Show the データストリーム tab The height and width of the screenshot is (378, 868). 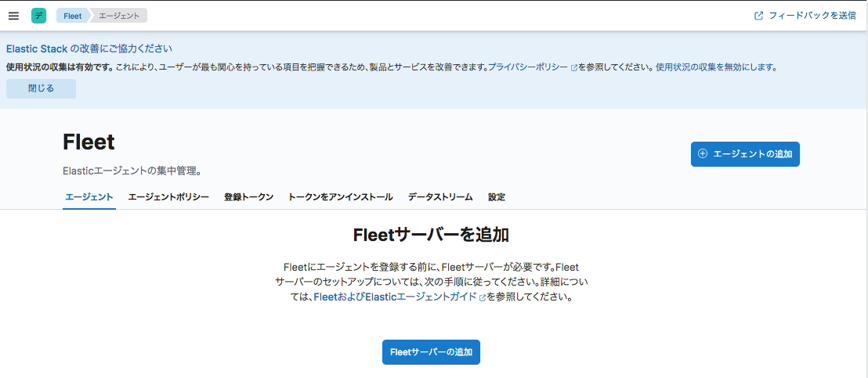pyautogui.click(x=440, y=197)
